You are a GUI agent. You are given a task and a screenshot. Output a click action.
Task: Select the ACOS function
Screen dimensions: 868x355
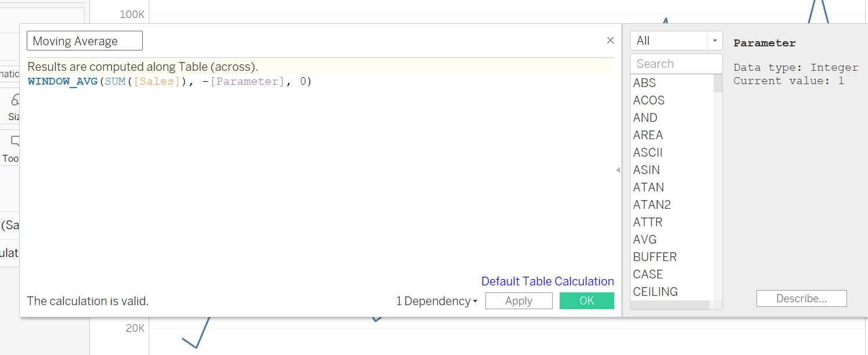pyautogui.click(x=649, y=100)
